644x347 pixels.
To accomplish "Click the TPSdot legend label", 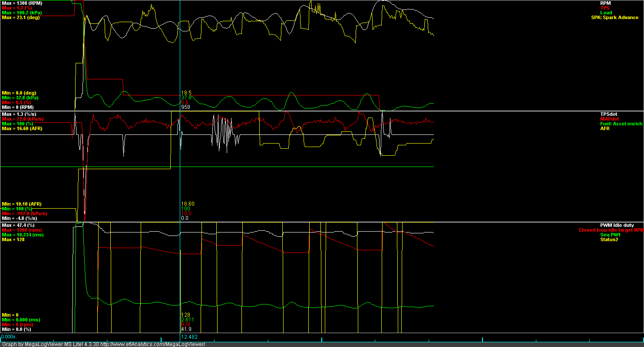I will click(609, 114).
